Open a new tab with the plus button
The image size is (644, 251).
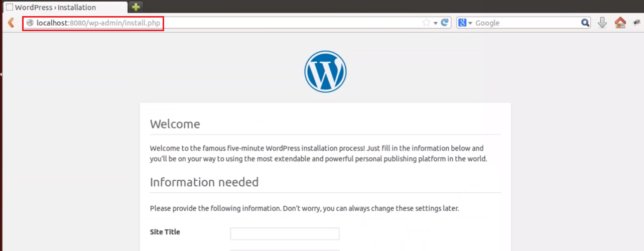(x=136, y=7)
